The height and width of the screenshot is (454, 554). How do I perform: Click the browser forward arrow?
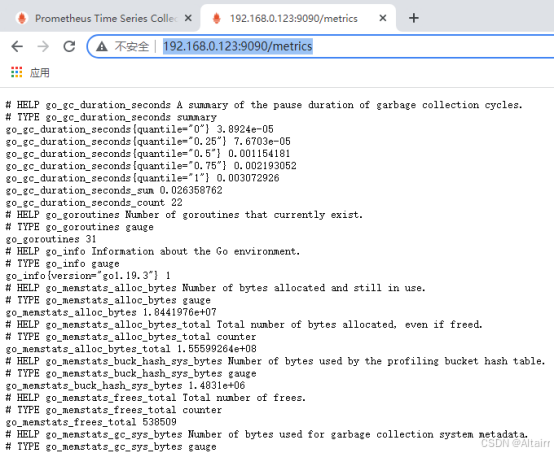click(43, 46)
